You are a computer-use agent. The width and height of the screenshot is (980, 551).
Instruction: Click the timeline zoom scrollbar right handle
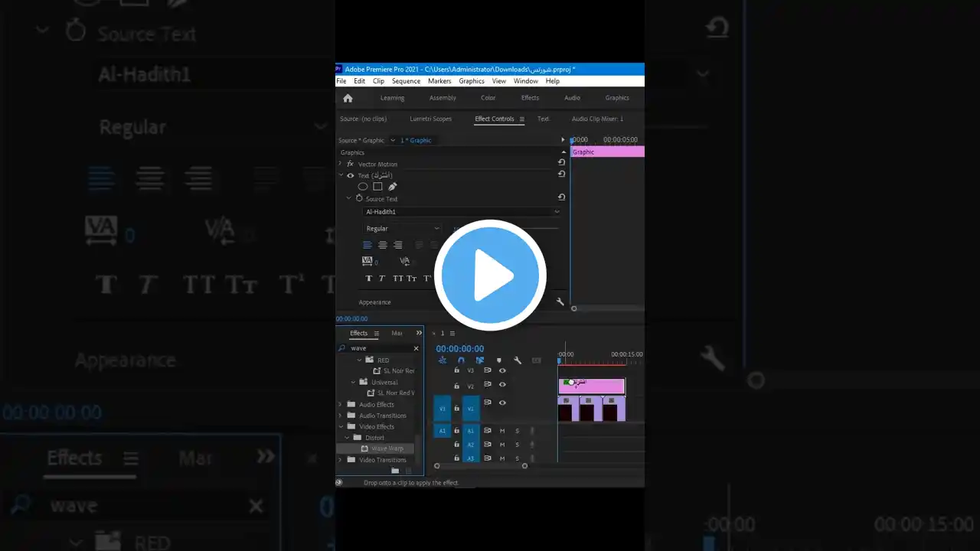coord(524,466)
